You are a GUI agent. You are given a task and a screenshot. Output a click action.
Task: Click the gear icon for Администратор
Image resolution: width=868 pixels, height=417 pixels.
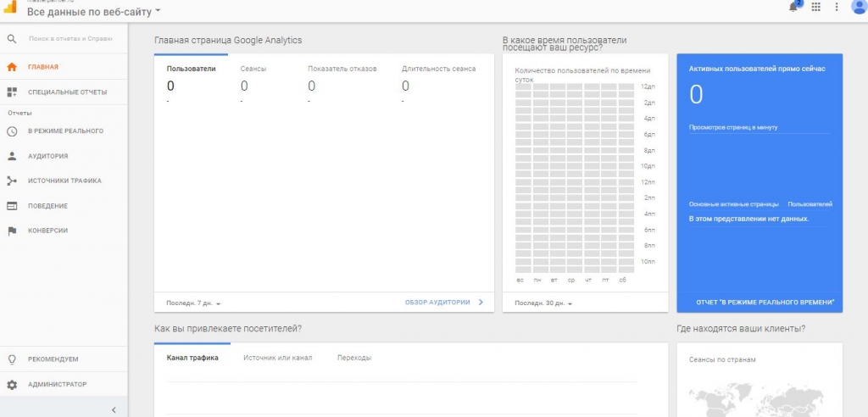pos(12,384)
